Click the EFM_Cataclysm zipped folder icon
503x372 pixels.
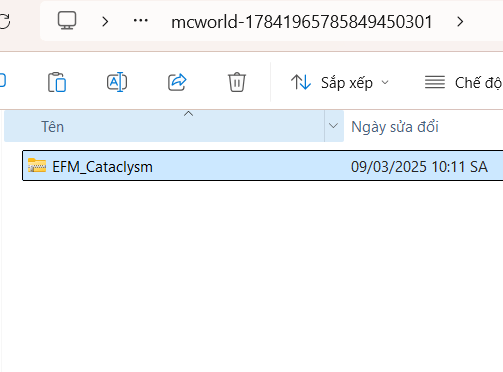click(37, 165)
